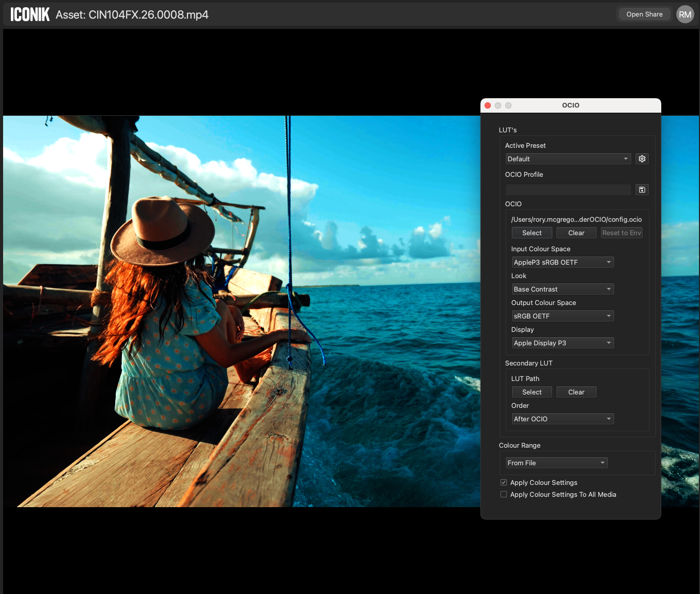The image size is (700, 594).
Task: Open the Look dropdown set to Base Contrast
Action: (562, 289)
